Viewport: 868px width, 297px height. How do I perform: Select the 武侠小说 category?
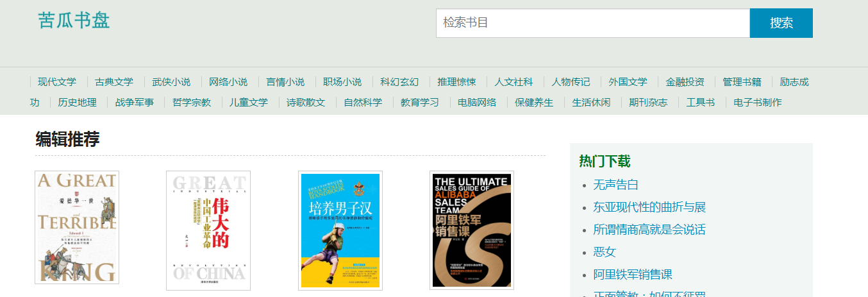click(x=171, y=82)
